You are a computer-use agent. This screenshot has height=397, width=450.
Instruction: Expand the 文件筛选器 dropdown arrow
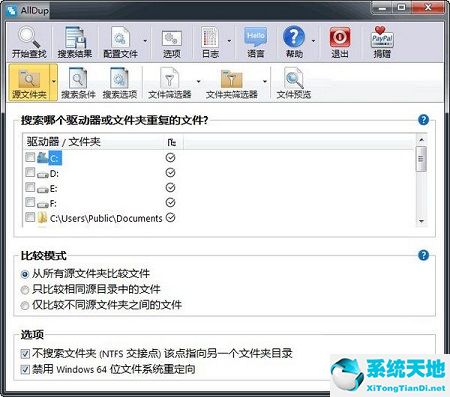pyautogui.click(x=199, y=82)
